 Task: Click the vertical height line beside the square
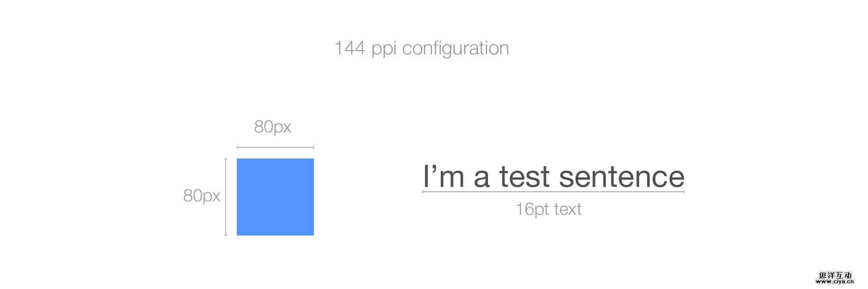coord(226,197)
